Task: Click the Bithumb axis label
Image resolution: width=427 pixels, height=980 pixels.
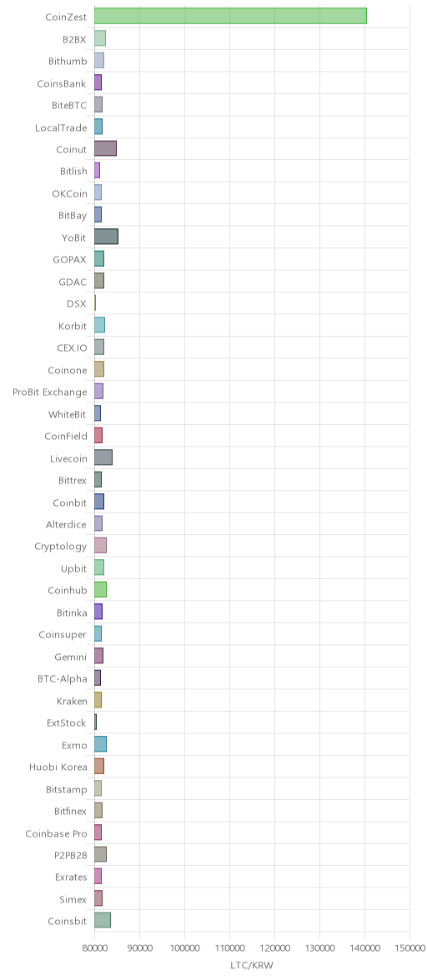Action: 68,62
